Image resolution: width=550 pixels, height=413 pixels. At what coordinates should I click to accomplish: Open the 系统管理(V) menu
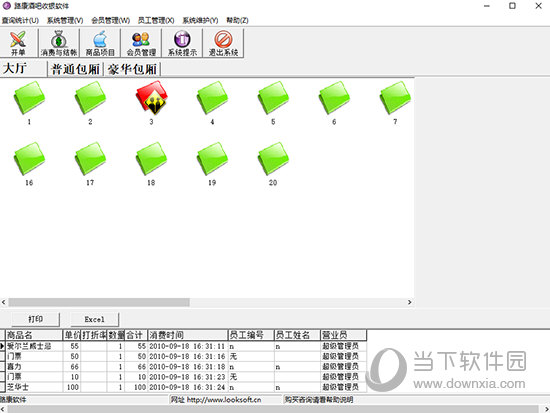(65, 20)
